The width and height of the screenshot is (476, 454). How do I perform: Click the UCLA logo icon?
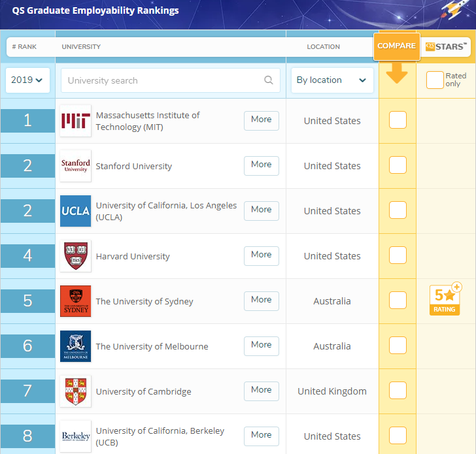tap(75, 211)
